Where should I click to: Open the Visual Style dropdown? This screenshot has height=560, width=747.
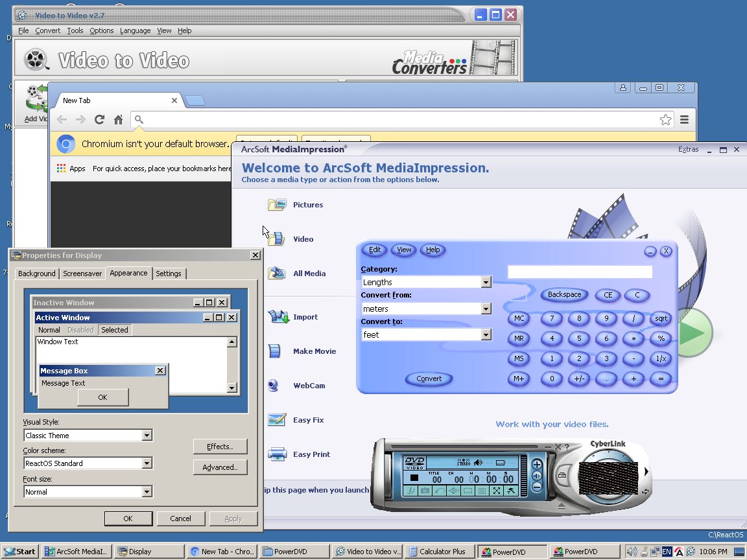point(147,436)
